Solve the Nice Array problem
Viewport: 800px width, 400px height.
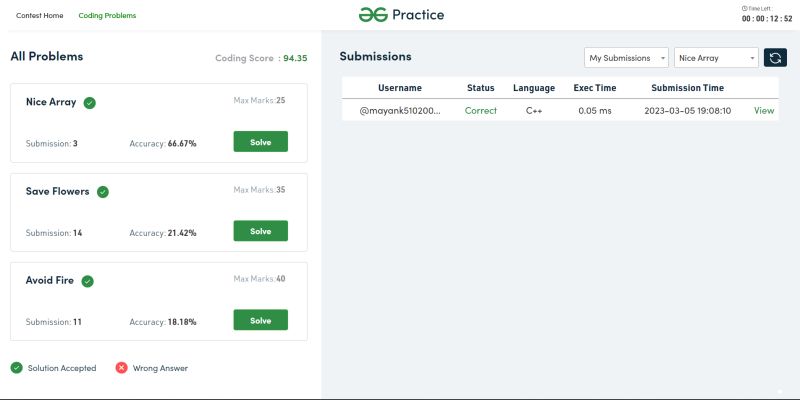[x=261, y=142]
